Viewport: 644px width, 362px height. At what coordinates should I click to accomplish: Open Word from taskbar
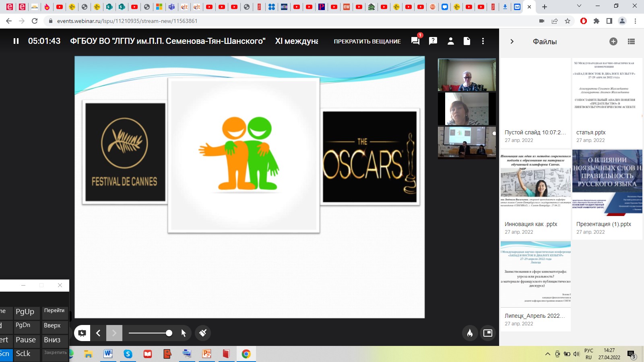108,354
